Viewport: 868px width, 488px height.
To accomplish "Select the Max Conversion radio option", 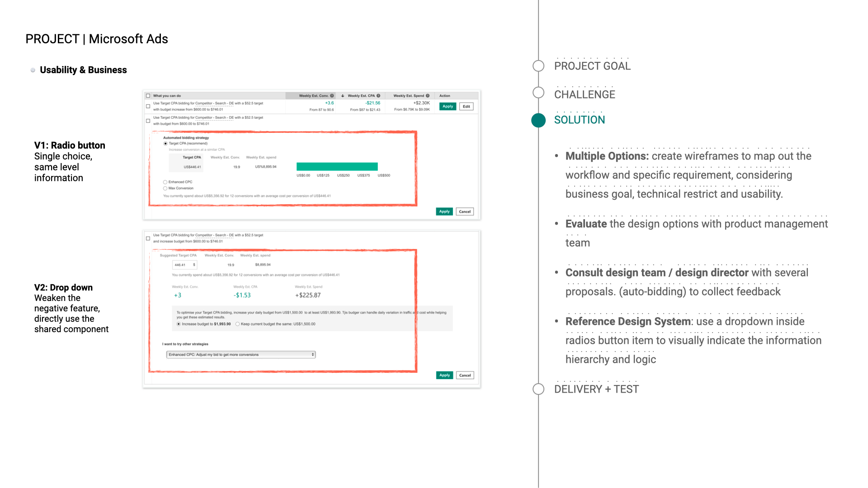I will tap(165, 188).
